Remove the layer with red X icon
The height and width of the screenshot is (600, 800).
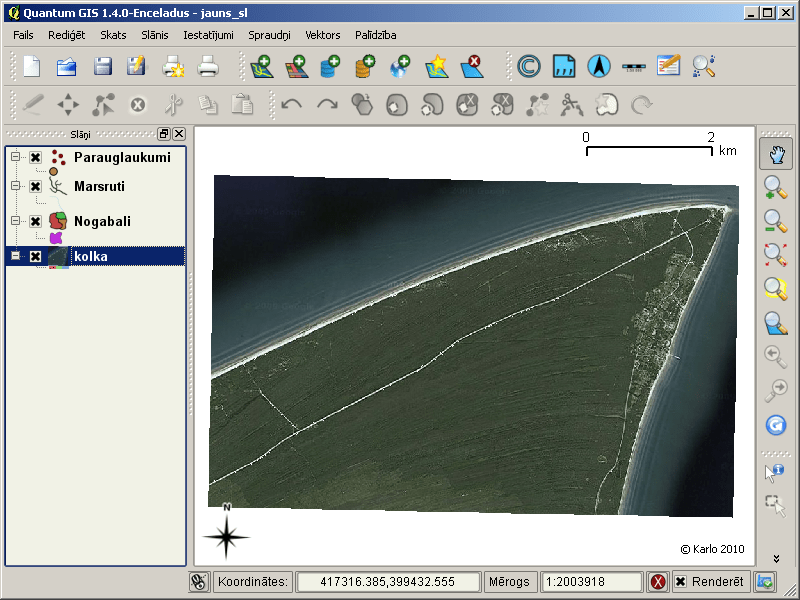(471, 67)
